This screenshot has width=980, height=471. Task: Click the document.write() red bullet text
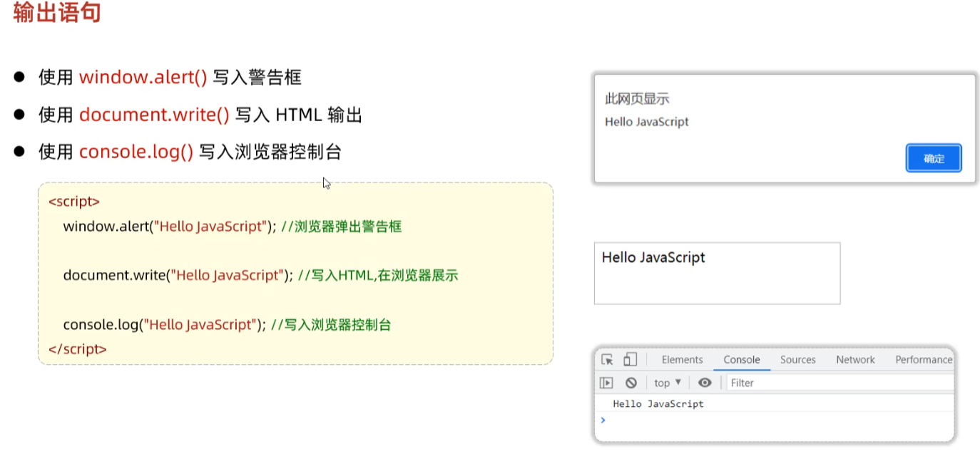(154, 114)
